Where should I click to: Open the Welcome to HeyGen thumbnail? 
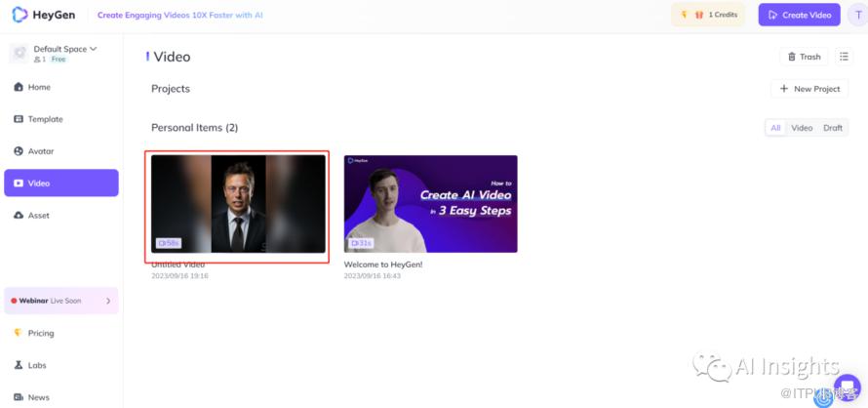point(431,204)
